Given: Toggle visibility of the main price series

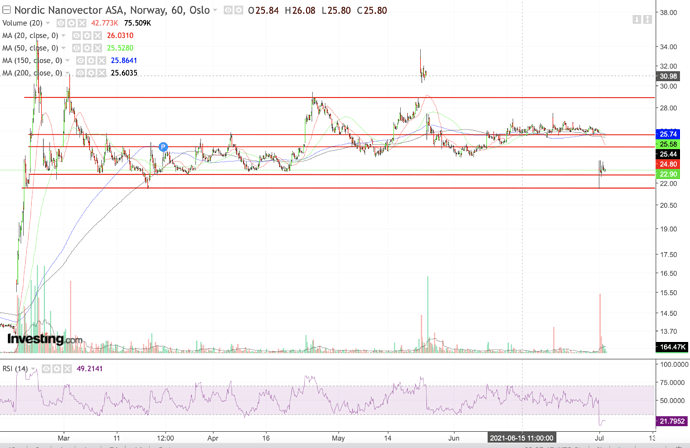Looking at the screenshot, I should click(x=228, y=10).
